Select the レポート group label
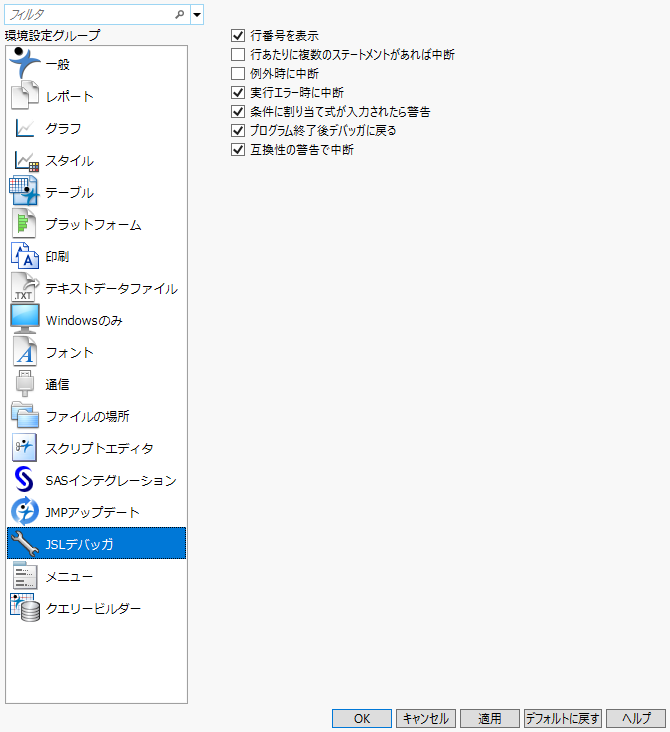The image size is (670, 732). (x=70, y=96)
